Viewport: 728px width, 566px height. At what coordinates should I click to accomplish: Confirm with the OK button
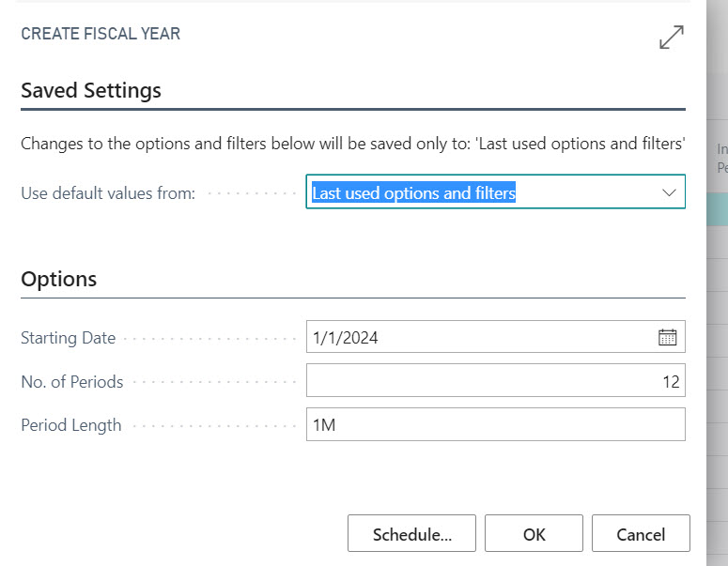534,534
